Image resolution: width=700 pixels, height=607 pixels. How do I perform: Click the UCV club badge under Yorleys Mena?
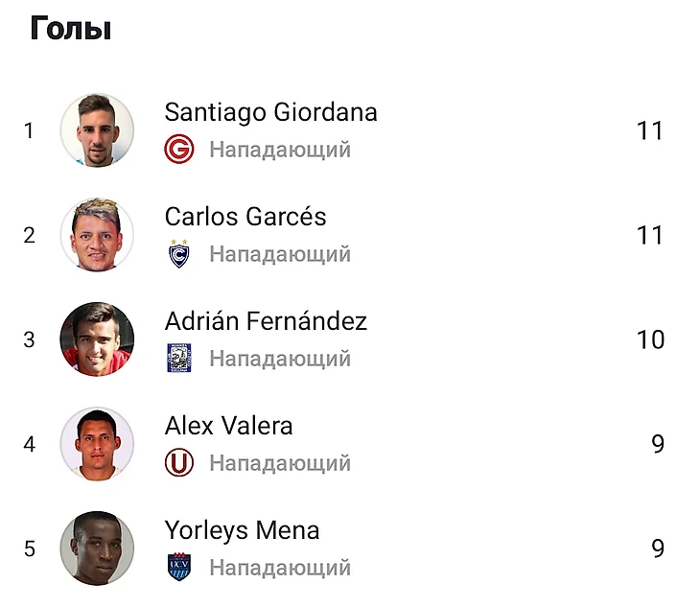[179, 568]
